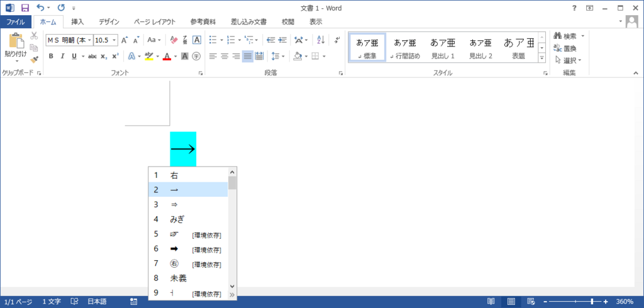Toggle character shading button
The image size is (644, 308).
(x=185, y=57)
